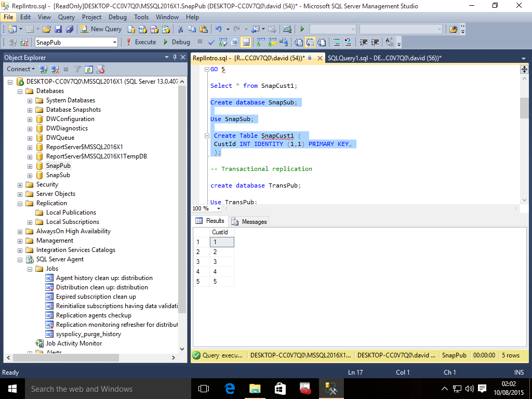
Task: Expand the SnapSub database node
Action: (x=30, y=175)
